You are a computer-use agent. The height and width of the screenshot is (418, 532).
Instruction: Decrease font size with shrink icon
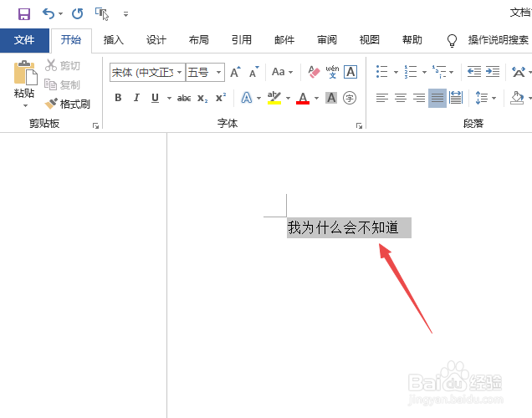click(x=253, y=72)
